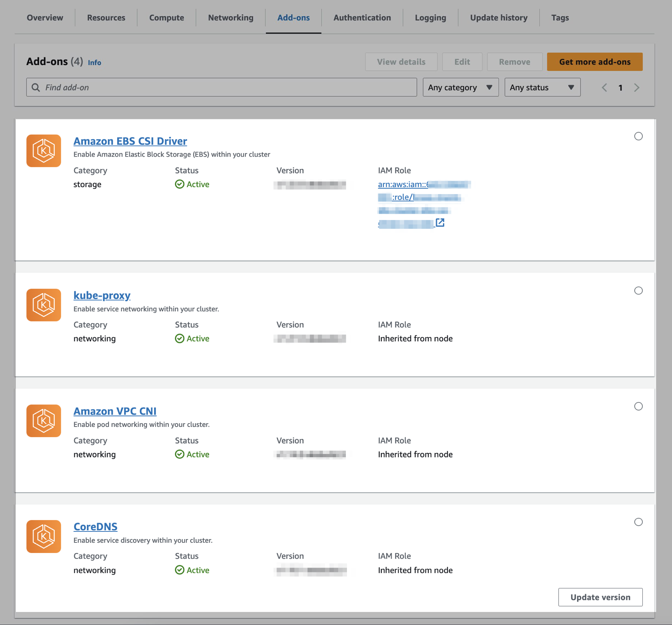Expand the Any status dropdown
The width and height of the screenshot is (672, 625).
(x=542, y=87)
